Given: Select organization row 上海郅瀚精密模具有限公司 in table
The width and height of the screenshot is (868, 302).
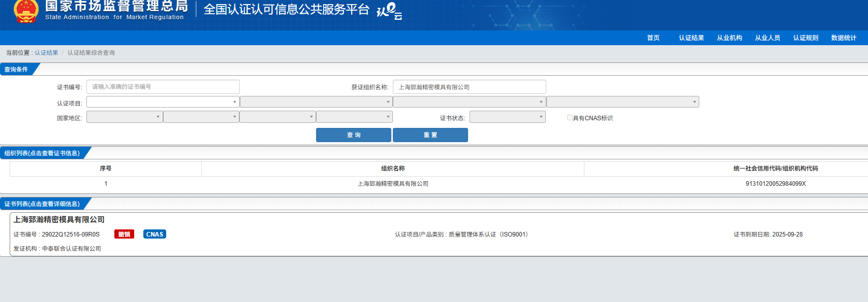Looking at the screenshot, I should 393,184.
